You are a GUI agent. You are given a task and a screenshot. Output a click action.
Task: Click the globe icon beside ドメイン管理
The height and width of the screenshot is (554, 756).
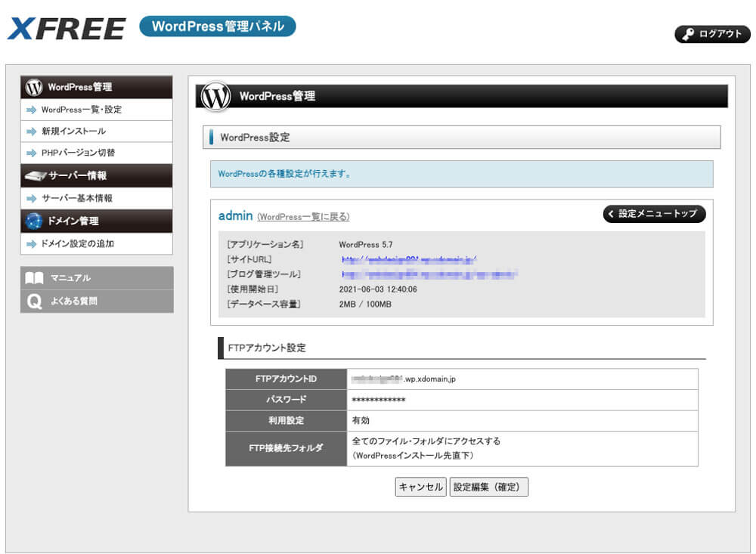(x=34, y=221)
